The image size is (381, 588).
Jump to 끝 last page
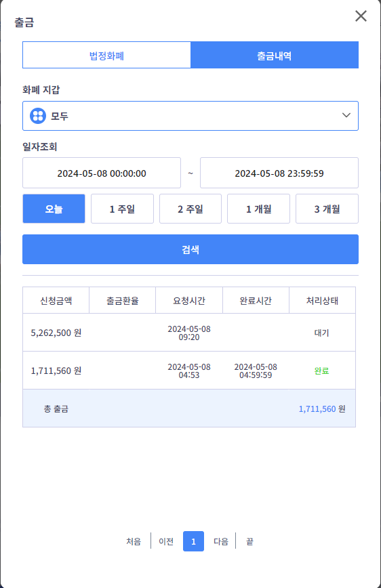click(x=249, y=541)
